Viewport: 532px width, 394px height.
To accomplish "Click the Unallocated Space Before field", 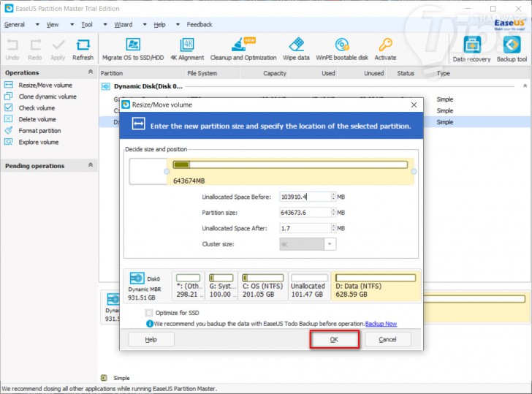I will point(305,197).
